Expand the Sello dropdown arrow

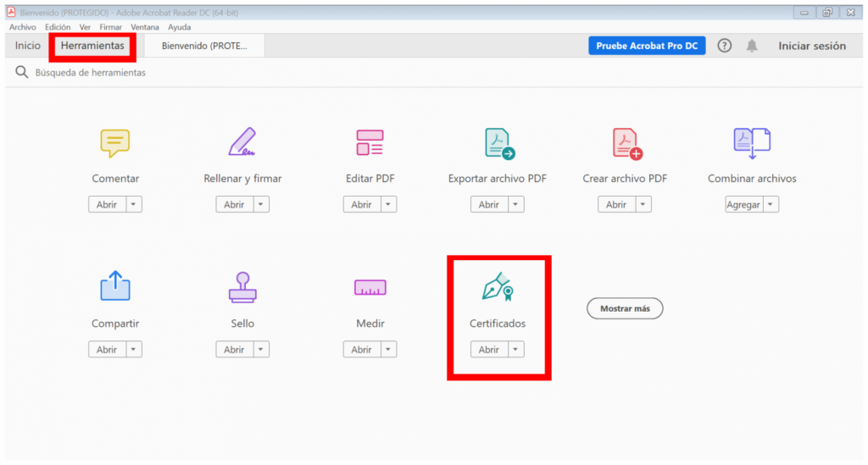coord(261,350)
